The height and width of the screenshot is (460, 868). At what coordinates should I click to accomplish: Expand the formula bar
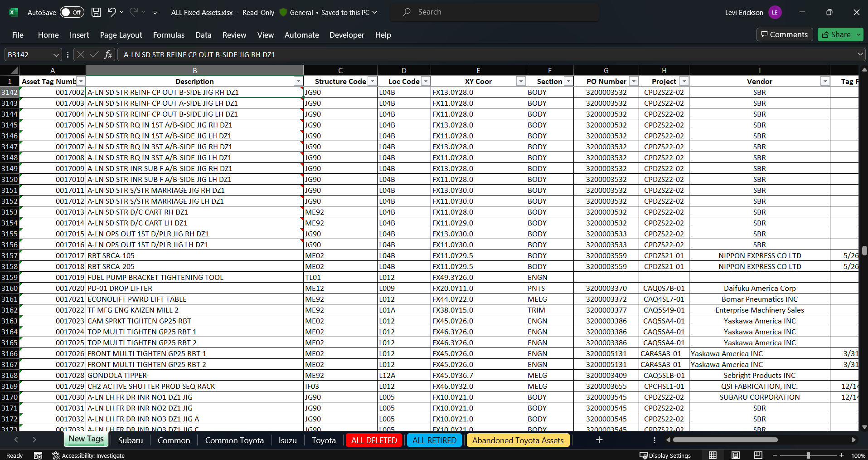click(860, 54)
